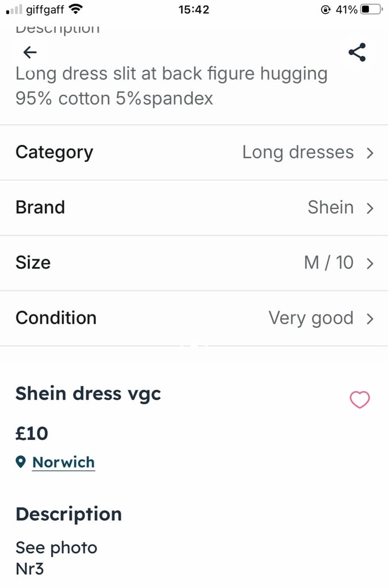This screenshot has height=588, width=388.
Task: Open the Norwich location link
Action: click(x=63, y=462)
